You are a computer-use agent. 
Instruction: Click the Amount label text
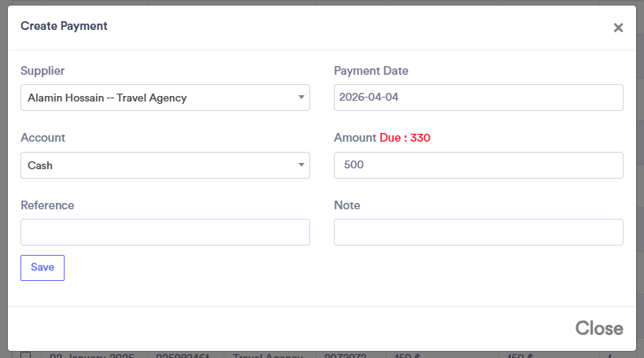click(x=355, y=138)
